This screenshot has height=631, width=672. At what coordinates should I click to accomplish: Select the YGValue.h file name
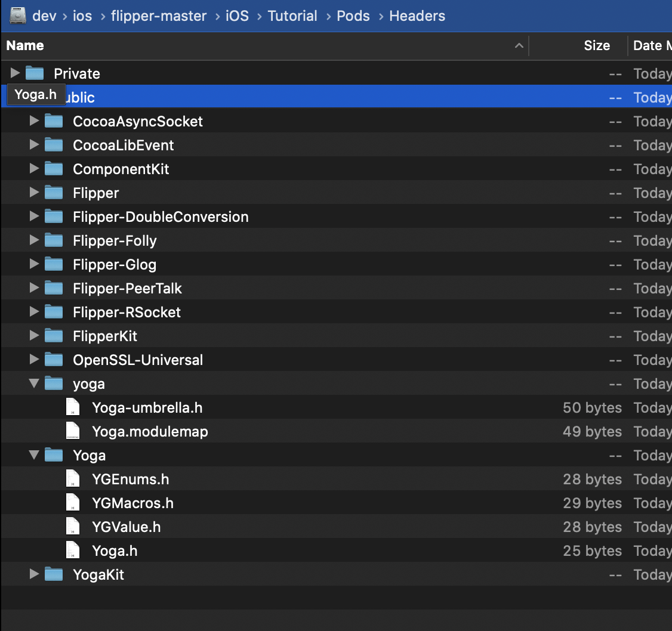127,527
